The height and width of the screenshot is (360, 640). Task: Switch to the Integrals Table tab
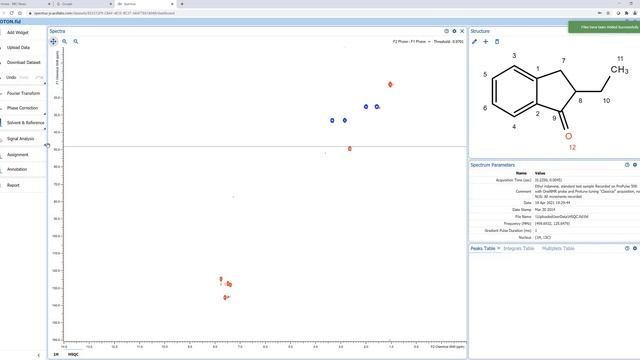point(518,248)
